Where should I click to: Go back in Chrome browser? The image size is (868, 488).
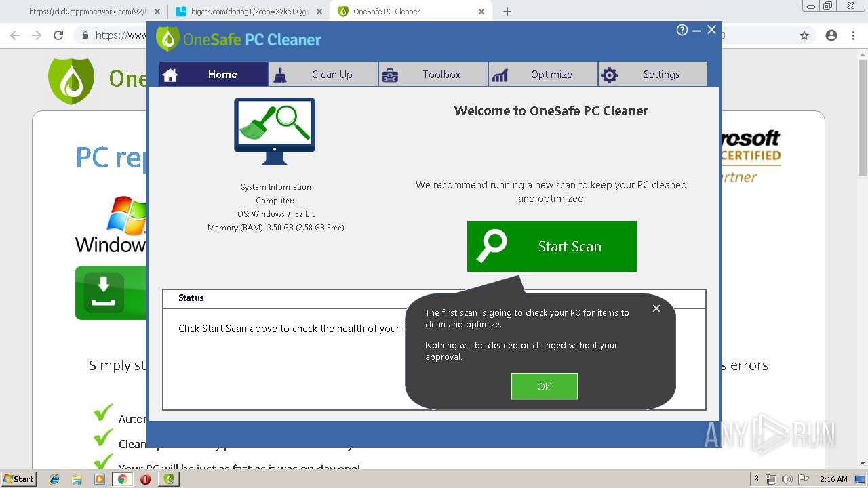15,35
